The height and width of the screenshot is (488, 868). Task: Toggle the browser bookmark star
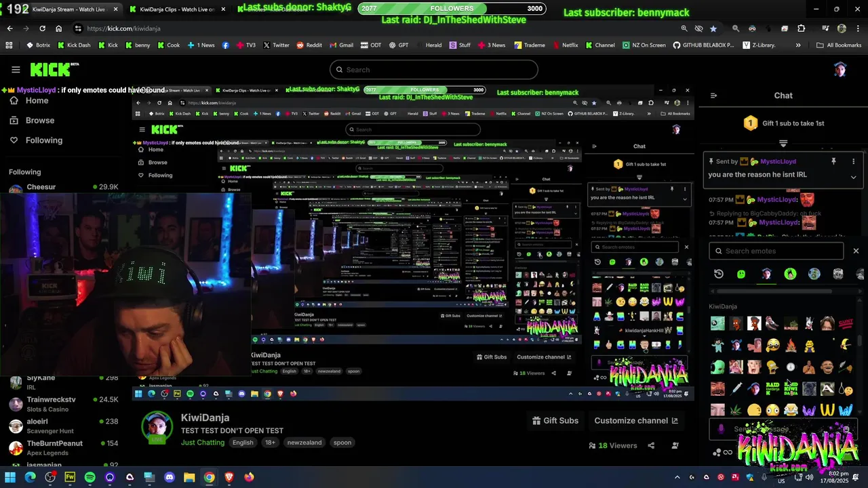pos(713,28)
